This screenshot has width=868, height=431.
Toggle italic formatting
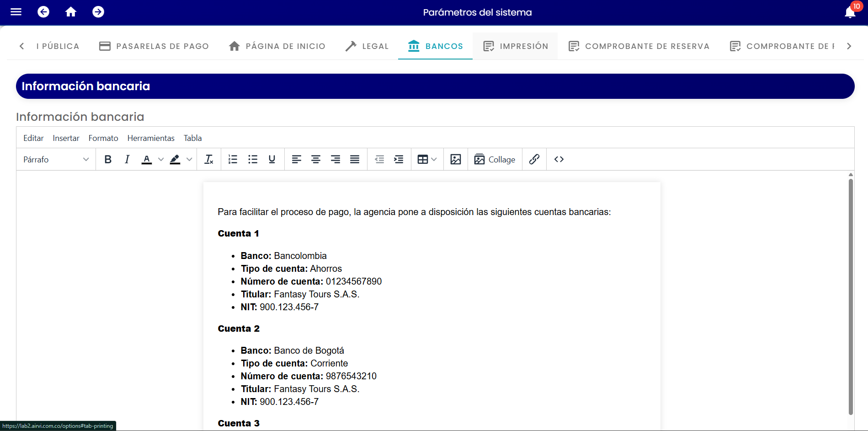(127, 159)
